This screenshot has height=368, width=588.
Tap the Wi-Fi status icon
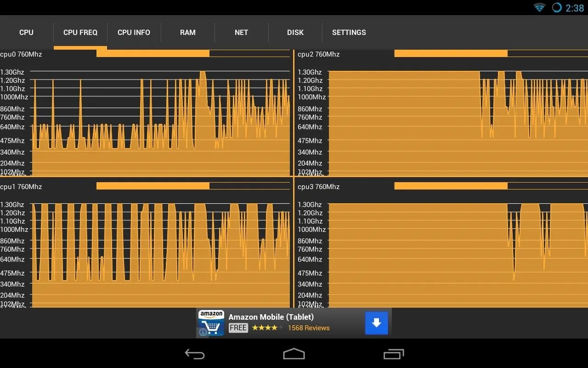click(539, 7)
